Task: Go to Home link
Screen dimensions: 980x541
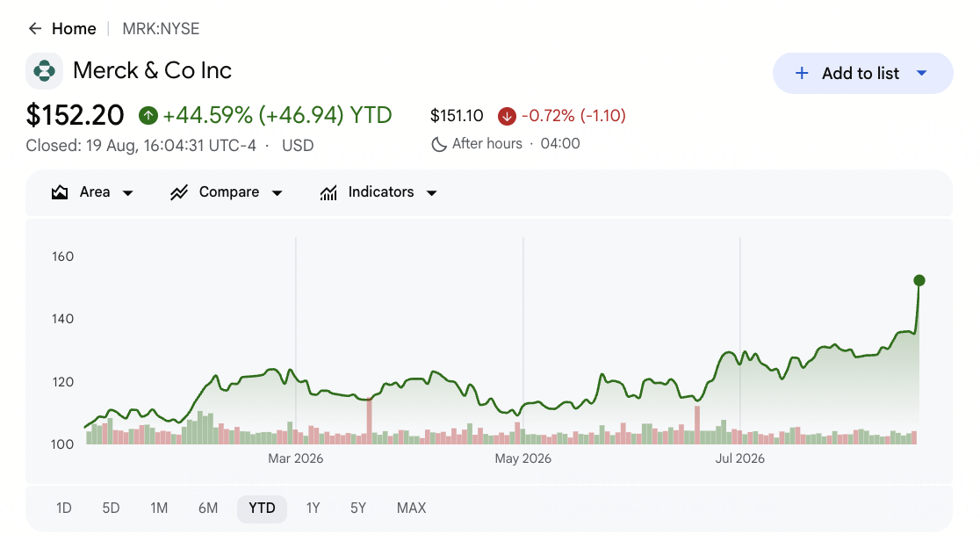Action: (x=74, y=29)
